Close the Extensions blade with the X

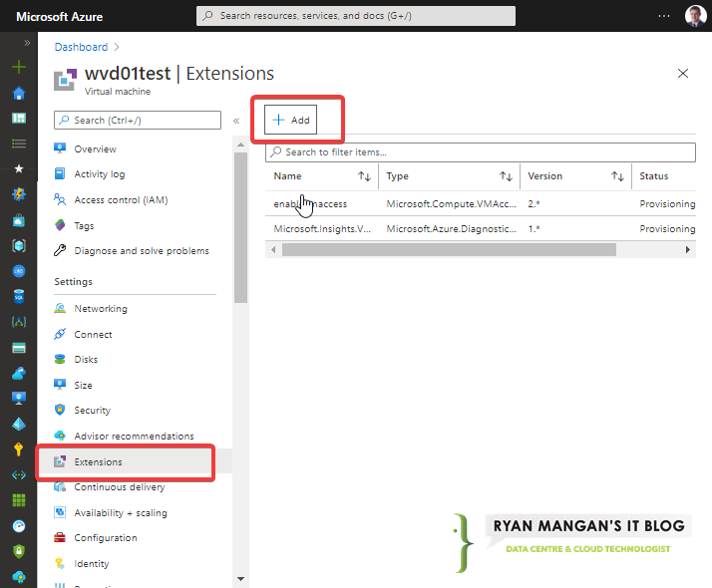click(x=682, y=73)
